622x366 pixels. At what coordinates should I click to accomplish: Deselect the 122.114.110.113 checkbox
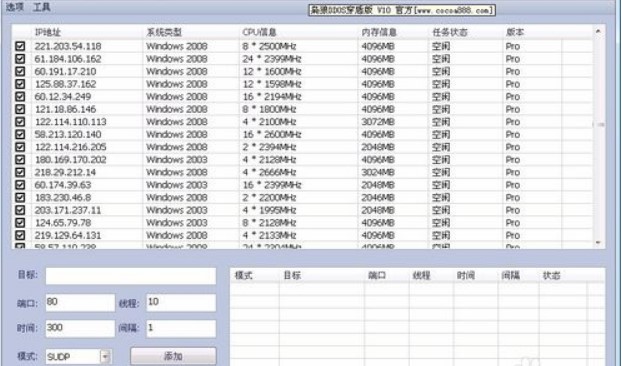coord(20,122)
